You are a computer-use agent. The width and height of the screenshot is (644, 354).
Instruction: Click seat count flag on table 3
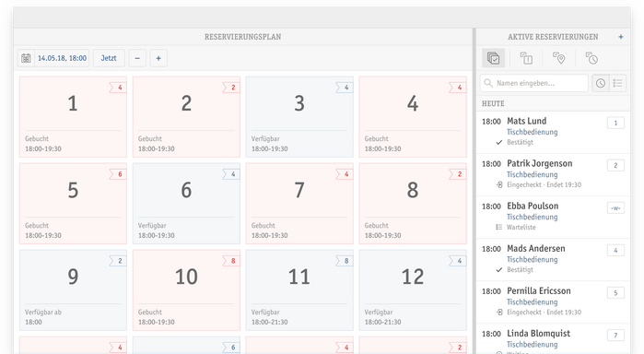coord(345,88)
